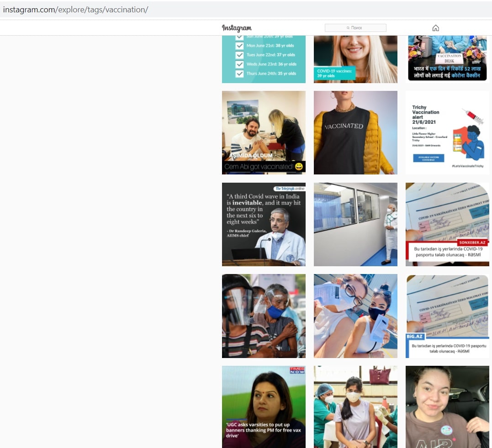Go to the Instagram home icon
Screen dimensions: 492x448
(435, 28)
